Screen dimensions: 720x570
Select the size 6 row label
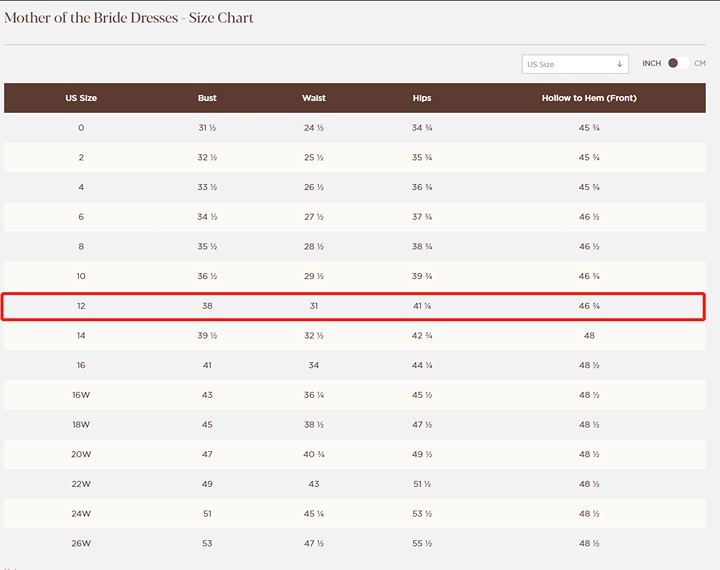(81, 217)
